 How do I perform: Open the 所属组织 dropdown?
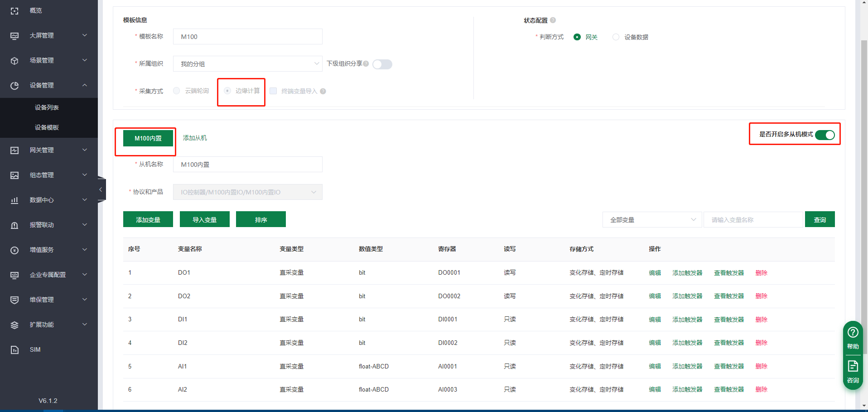247,64
